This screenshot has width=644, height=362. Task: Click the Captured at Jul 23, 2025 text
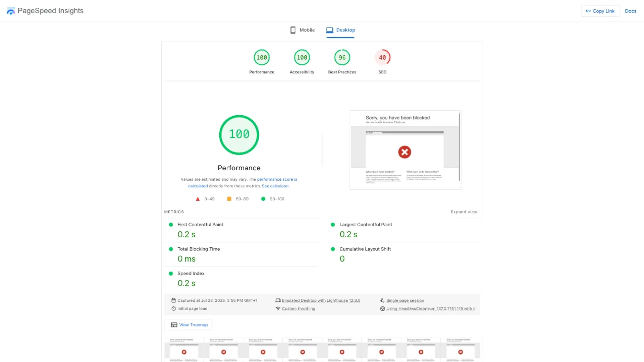point(217,301)
